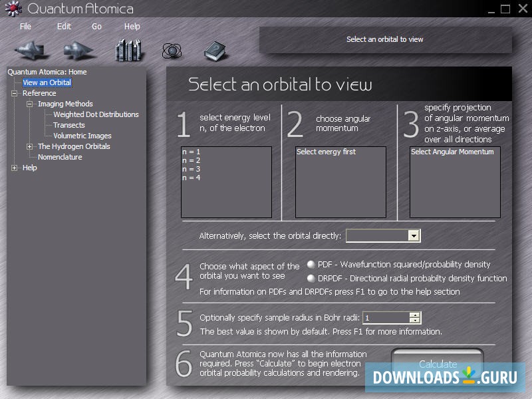Click the 'Select energy first' angular momentum list
Image resolution: width=532 pixels, height=399 pixels.
340,182
